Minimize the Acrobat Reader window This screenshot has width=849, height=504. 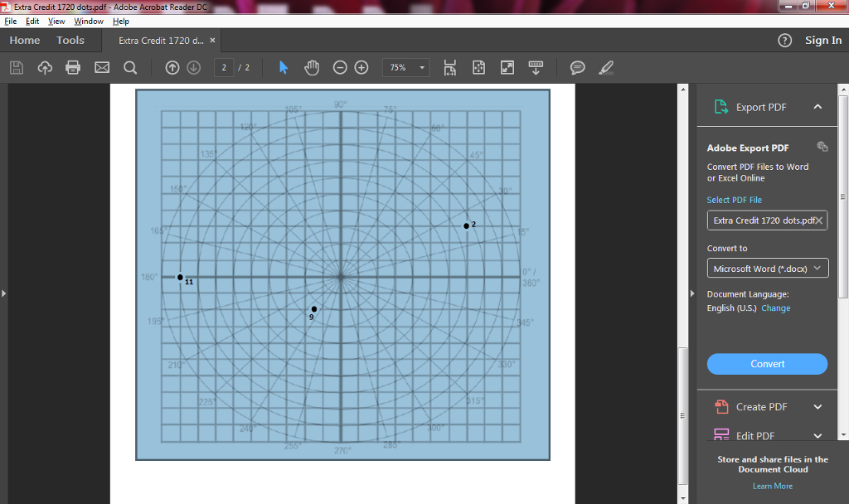(788, 6)
